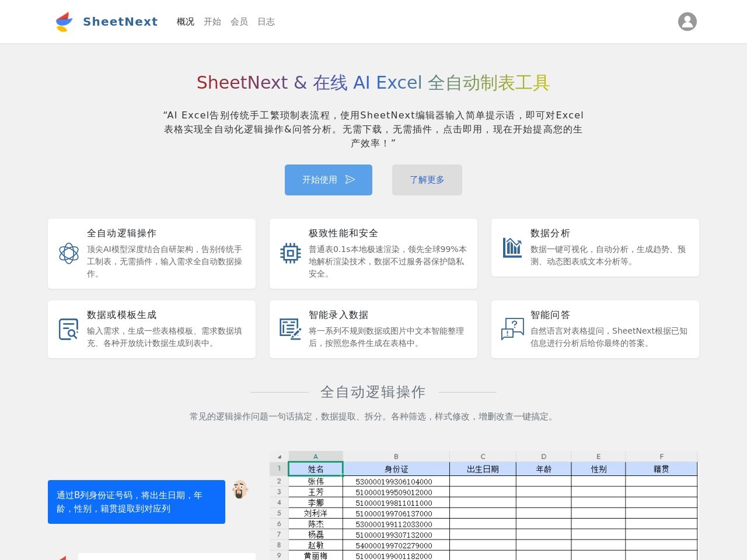The height and width of the screenshot is (560, 747).
Task: Click the chat question icon for 智能问答
Action: [x=512, y=329]
